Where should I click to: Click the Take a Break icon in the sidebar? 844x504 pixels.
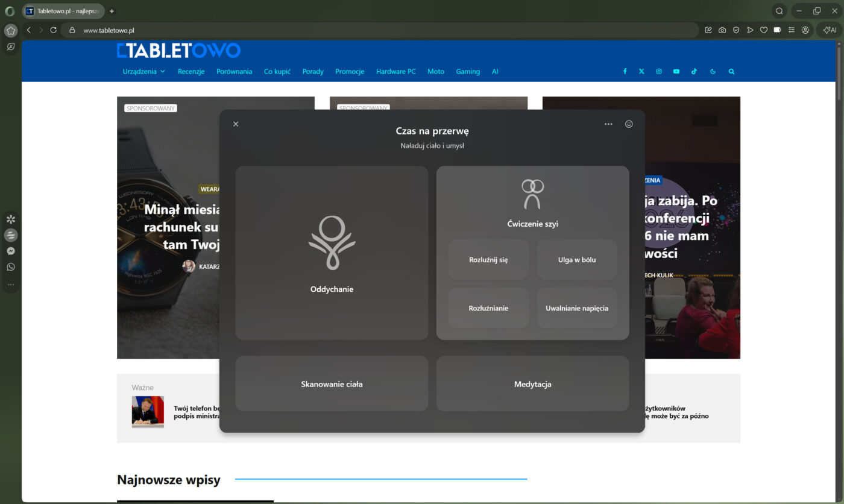pos(10,235)
